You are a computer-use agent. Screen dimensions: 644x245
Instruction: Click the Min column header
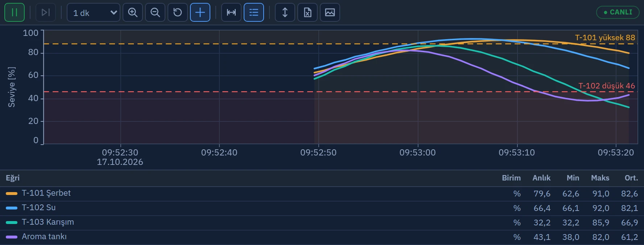coord(573,178)
